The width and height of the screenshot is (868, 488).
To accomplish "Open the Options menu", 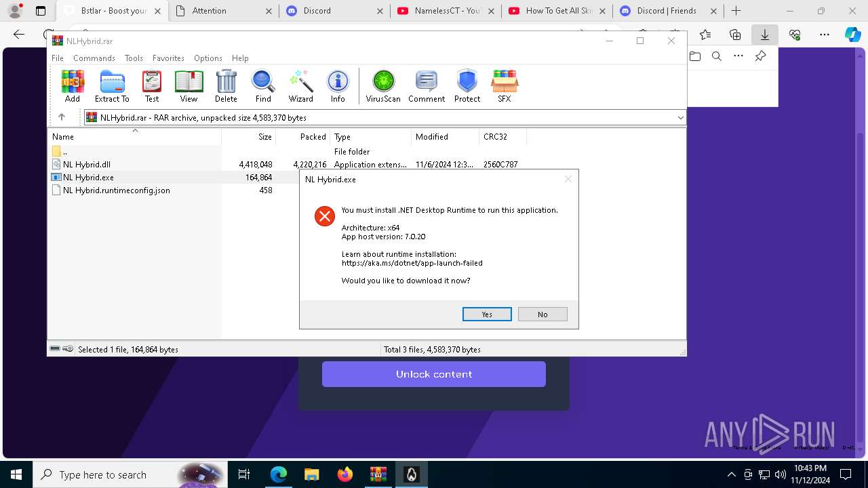I will tap(208, 58).
